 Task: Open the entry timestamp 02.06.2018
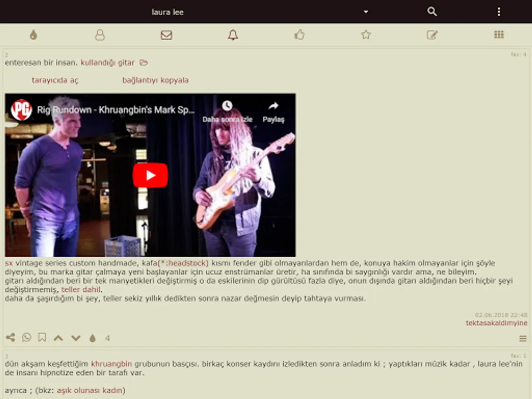501,315
